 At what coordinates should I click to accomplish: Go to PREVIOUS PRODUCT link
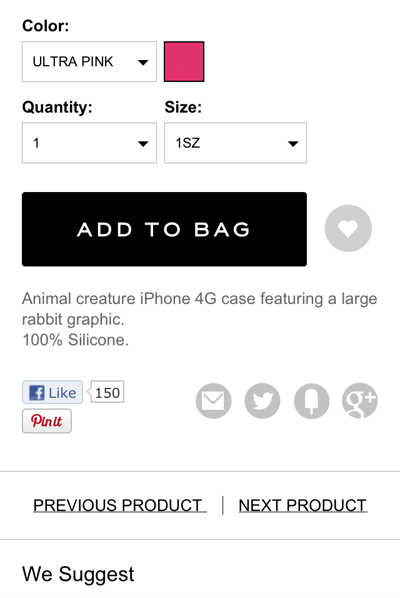point(119,505)
